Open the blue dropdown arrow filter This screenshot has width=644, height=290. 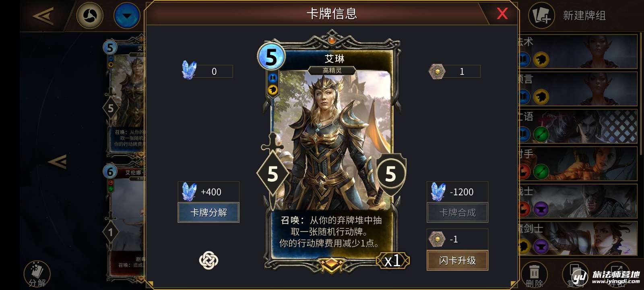point(127,16)
